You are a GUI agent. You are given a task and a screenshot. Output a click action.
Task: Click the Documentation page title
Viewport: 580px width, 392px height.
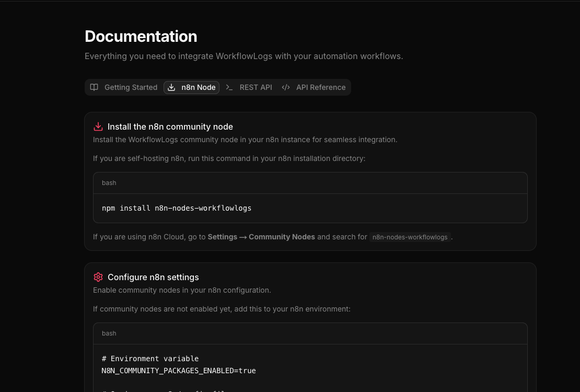point(141,36)
